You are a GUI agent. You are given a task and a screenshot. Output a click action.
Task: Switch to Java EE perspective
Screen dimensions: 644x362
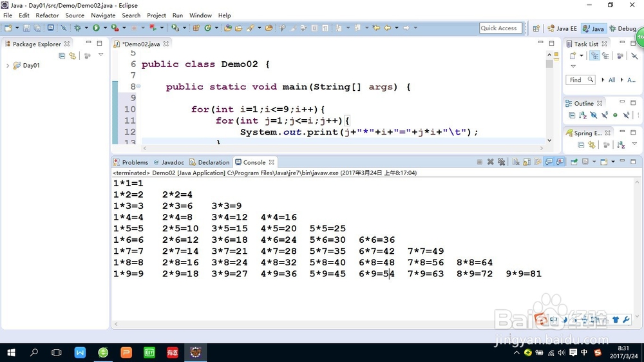point(562,28)
